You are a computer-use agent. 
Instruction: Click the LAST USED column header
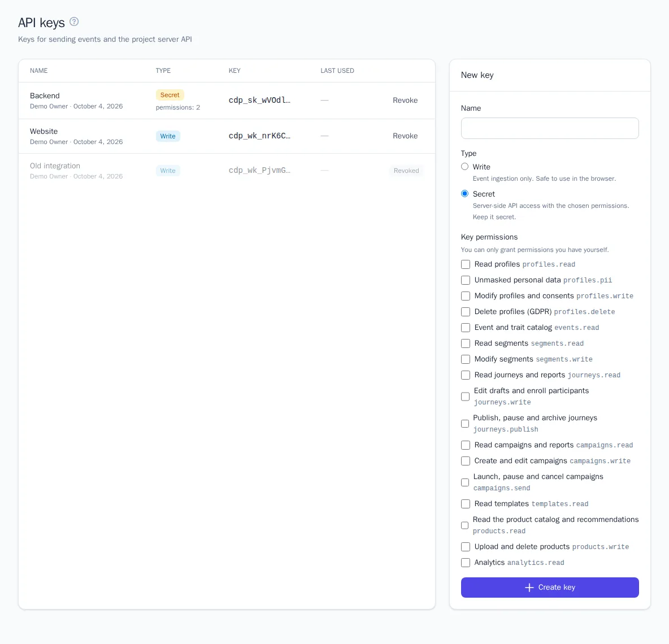pos(337,71)
